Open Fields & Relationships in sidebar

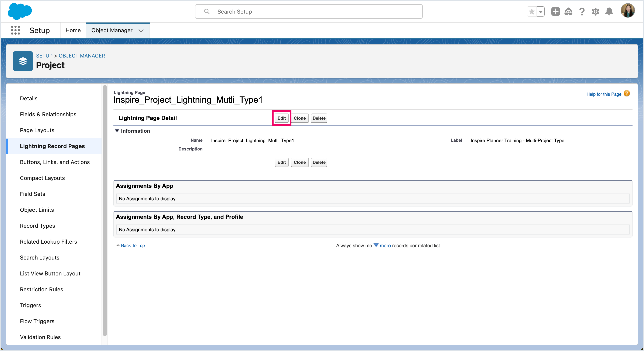[48, 114]
